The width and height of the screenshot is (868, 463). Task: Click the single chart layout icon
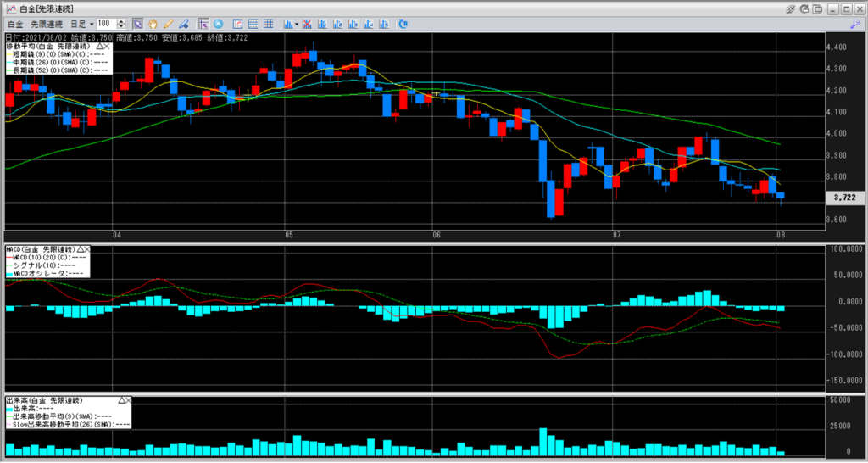237,24
